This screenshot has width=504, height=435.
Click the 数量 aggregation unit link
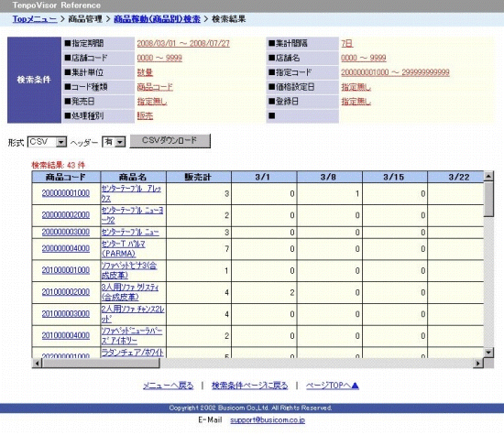(x=145, y=72)
